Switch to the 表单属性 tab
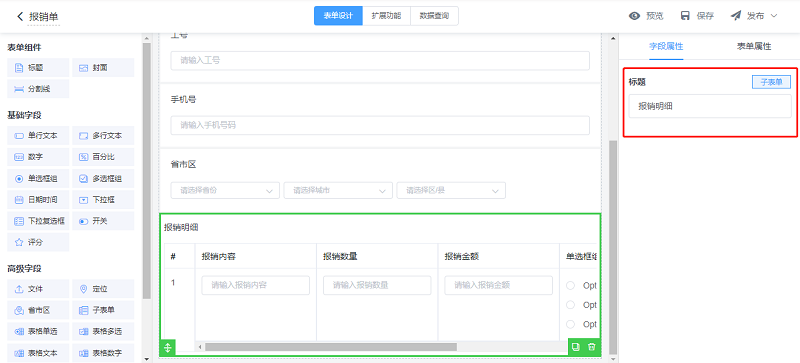Viewport: 800px width, 363px height. pyautogui.click(x=754, y=46)
